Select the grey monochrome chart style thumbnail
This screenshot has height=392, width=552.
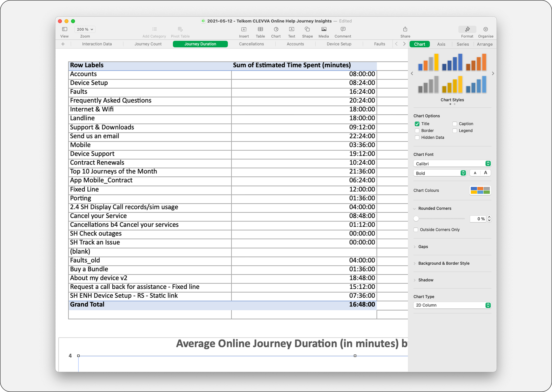click(x=429, y=85)
